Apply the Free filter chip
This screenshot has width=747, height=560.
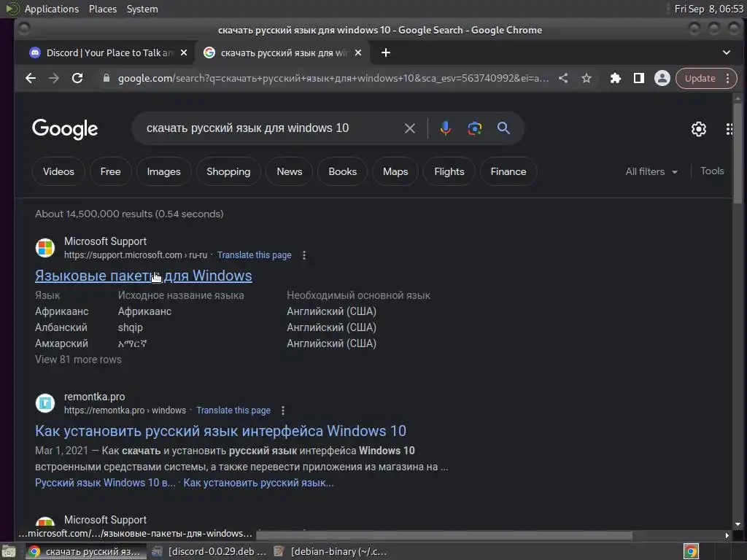pyautogui.click(x=111, y=171)
